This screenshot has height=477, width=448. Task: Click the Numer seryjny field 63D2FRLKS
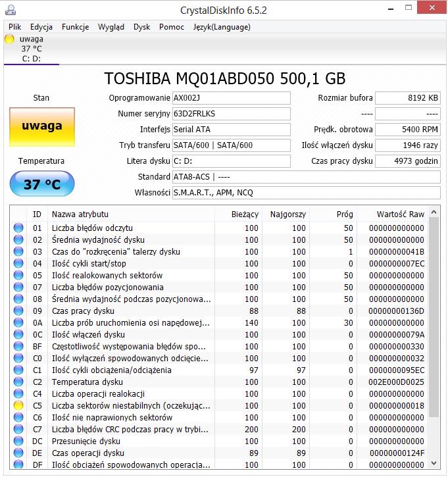[x=232, y=114]
